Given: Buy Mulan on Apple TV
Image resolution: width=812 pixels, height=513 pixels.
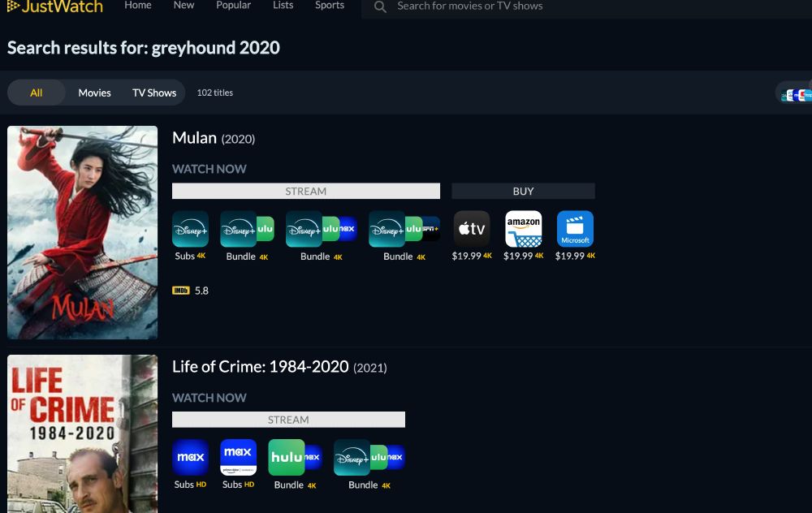Looking at the screenshot, I should click(472, 229).
